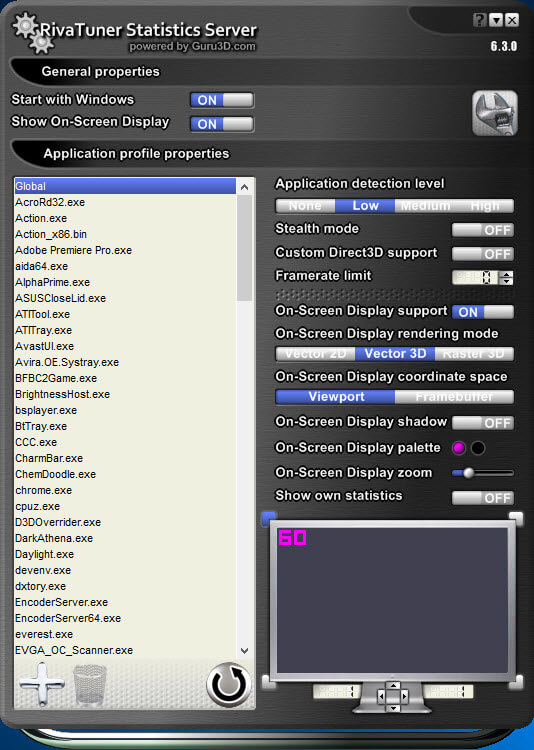The width and height of the screenshot is (534, 750).
Task: Select aida64.exe profile
Action: (125, 266)
